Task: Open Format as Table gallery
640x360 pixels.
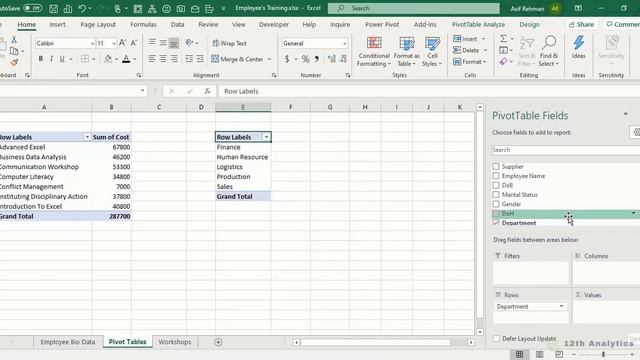Action: point(407,51)
